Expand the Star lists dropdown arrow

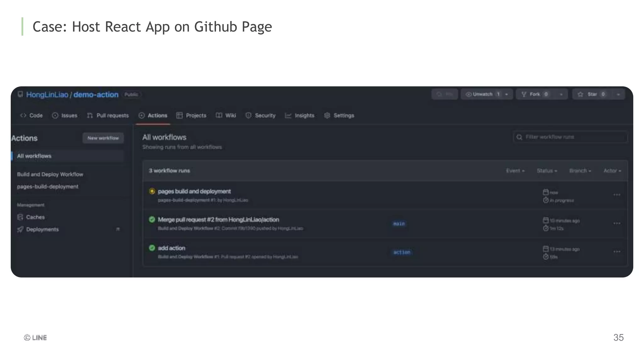pyautogui.click(x=618, y=94)
